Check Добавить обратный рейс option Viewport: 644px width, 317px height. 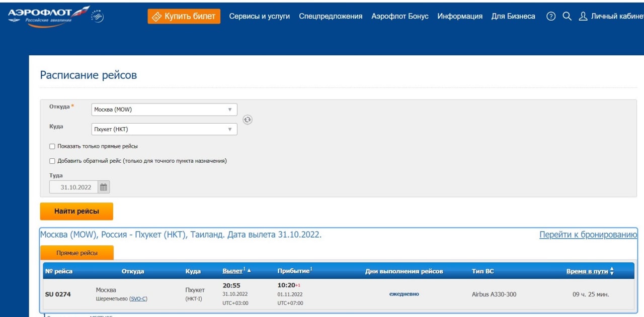[x=52, y=161]
